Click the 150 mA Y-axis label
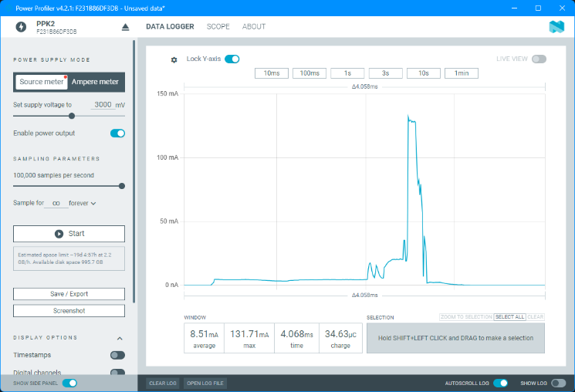The height and width of the screenshot is (392, 575). click(167, 93)
